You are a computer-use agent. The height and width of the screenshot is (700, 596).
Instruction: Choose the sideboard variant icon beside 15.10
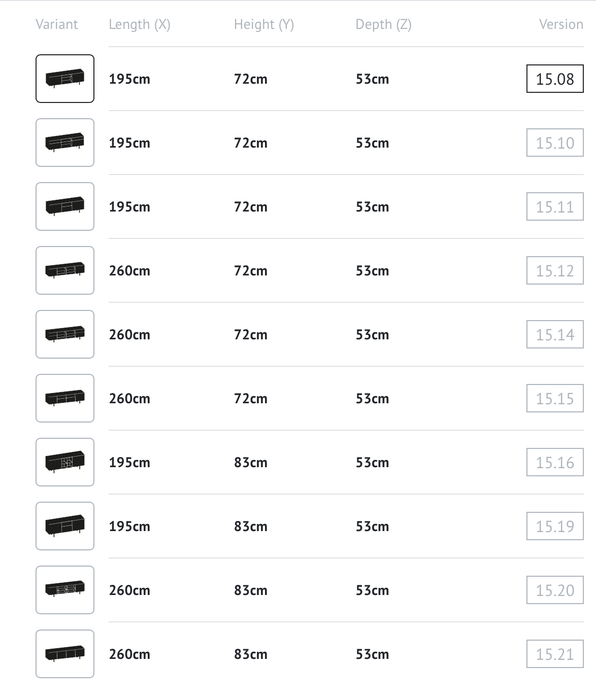(x=65, y=143)
